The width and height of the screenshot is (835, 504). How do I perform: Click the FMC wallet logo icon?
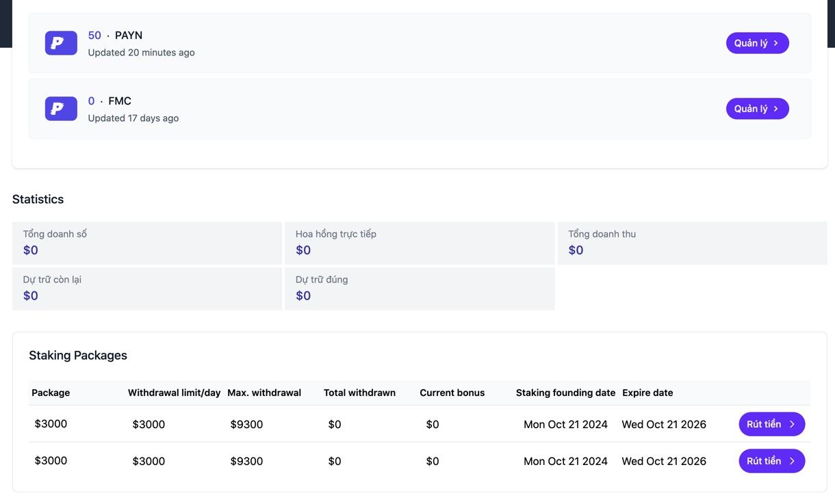pyautogui.click(x=61, y=109)
